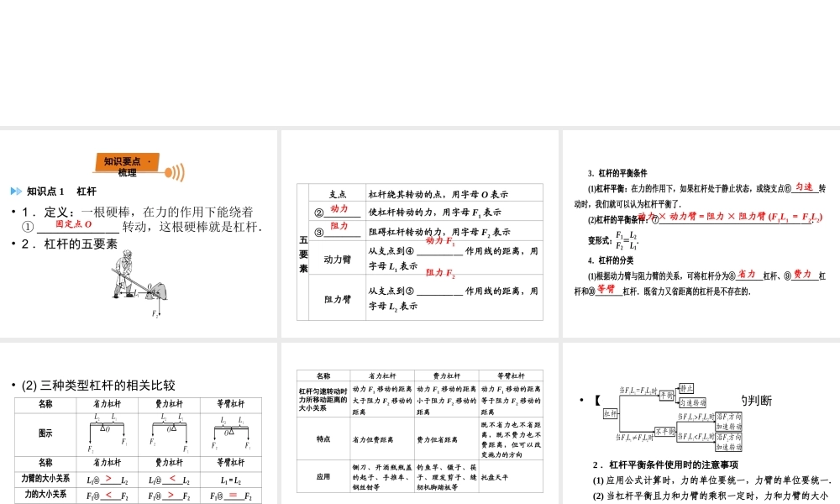
Task: Select the heading 2. 杠杆平衡条件使用时的注意事项
Action: point(664,465)
